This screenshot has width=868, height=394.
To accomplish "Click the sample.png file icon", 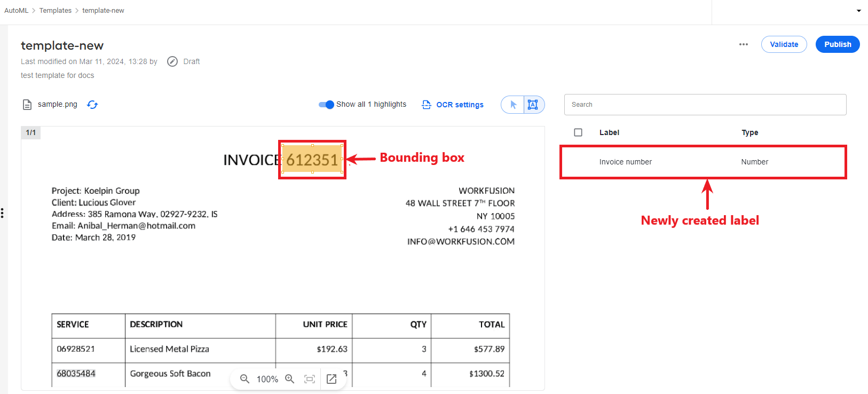I will pyautogui.click(x=27, y=105).
